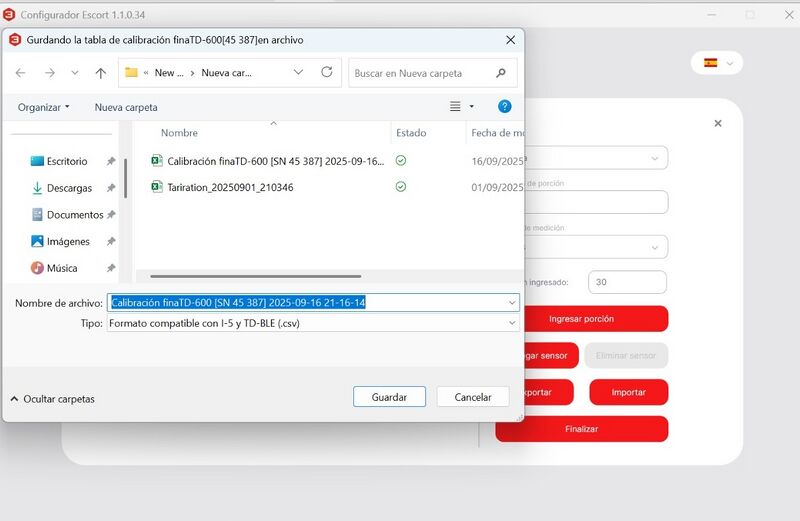The height and width of the screenshot is (521, 800).
Task: Click the magnifier search icon
Action: click(501, 73)
